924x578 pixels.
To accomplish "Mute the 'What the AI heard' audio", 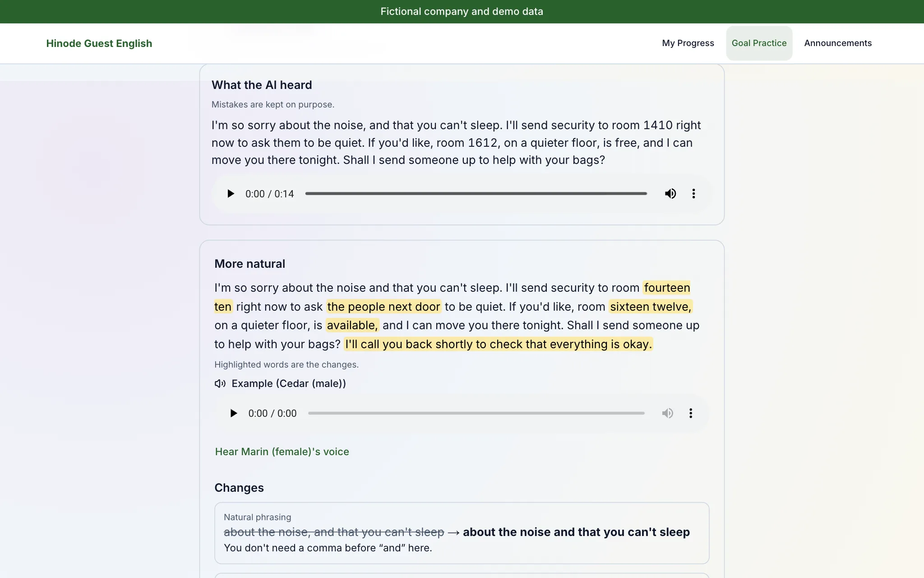I will [670, 194].
